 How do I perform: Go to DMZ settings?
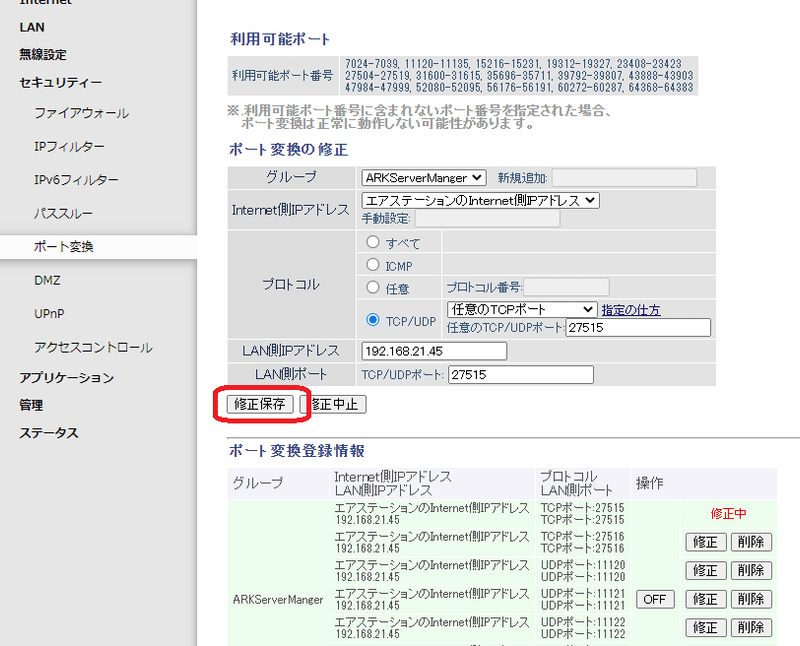coord(47,280)
